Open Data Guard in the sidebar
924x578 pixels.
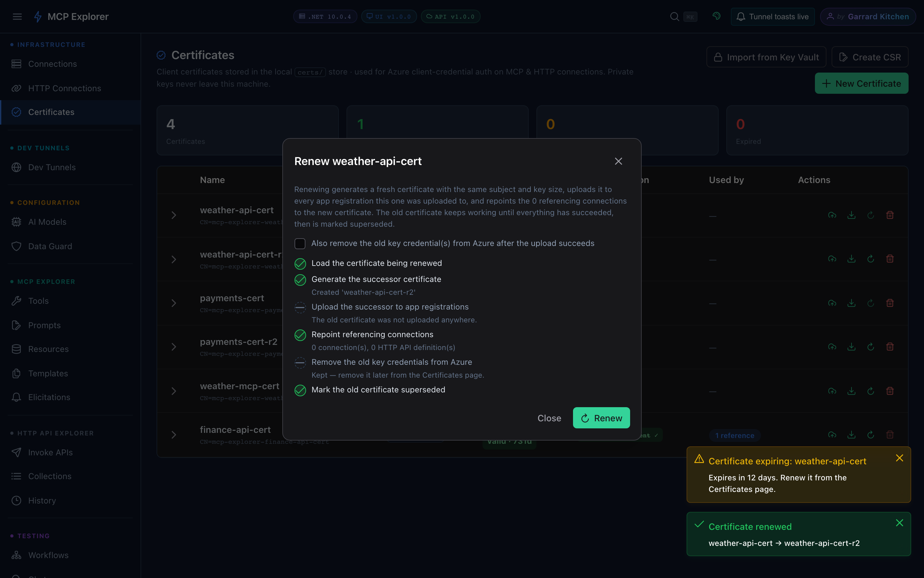[x=71, y=246]
